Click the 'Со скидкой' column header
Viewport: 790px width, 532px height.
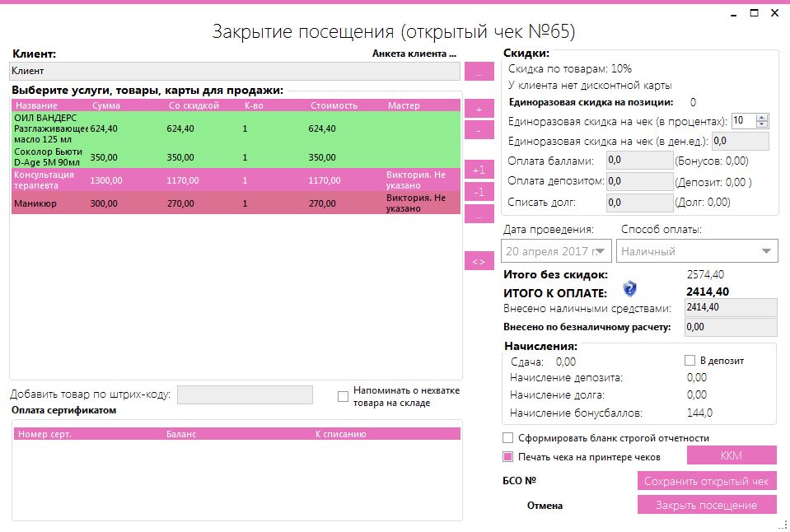tap(194, 105)
